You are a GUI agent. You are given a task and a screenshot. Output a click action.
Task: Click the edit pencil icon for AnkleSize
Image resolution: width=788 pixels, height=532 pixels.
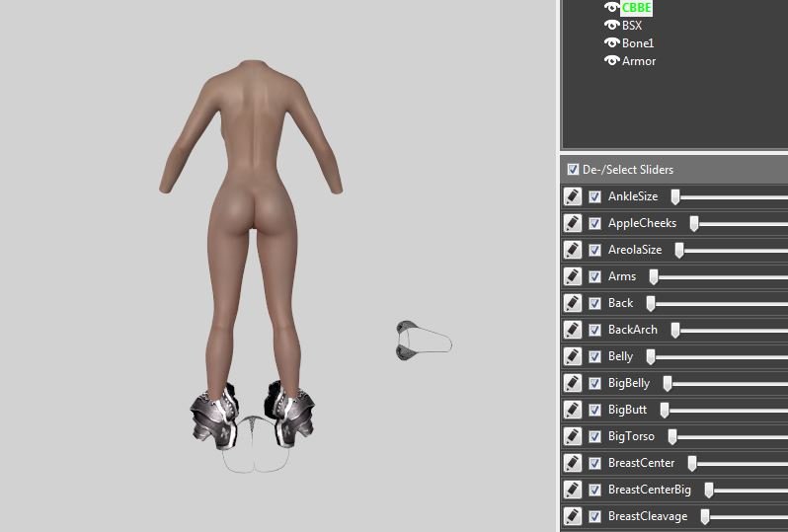[x=573, y=196]
